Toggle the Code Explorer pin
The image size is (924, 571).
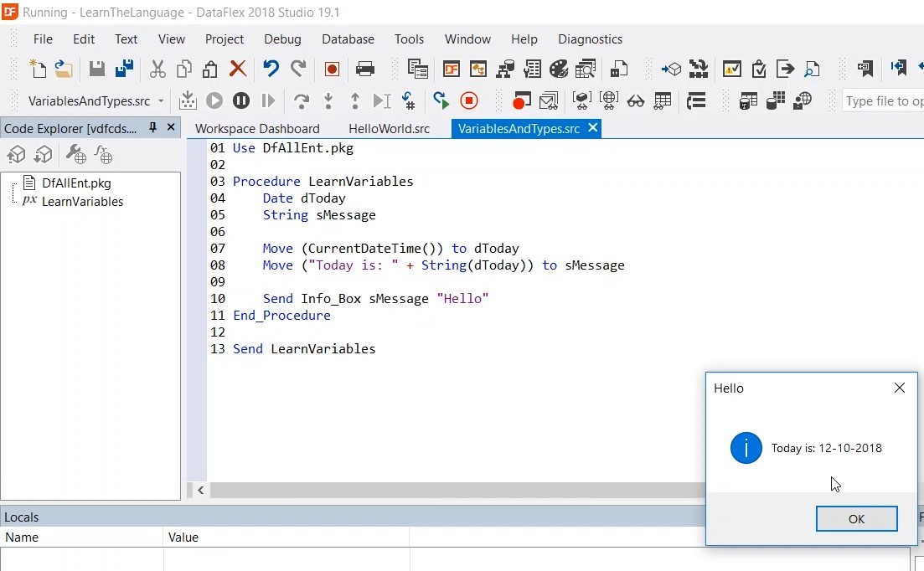coord(153,128)
